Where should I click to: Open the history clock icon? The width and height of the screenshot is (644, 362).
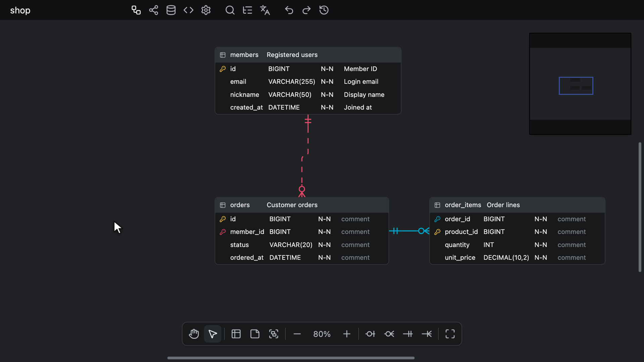click(324, 10)
